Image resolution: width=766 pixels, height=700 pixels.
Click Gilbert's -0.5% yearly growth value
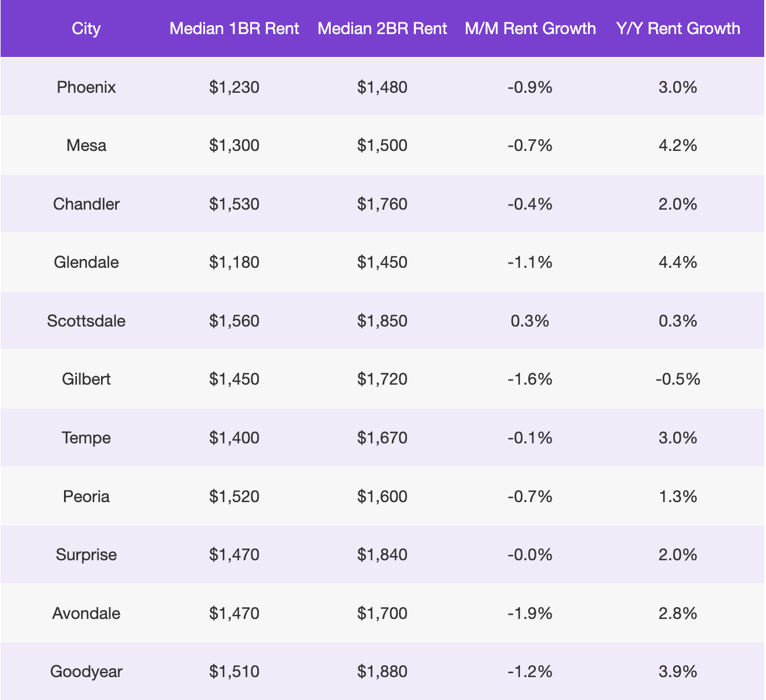[x=678, y=379]
